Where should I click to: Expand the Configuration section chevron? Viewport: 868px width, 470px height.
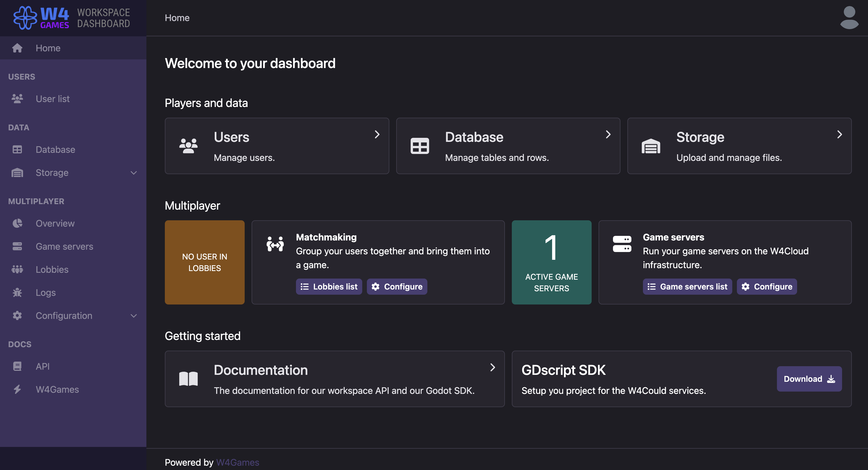(x=134, y=315)
